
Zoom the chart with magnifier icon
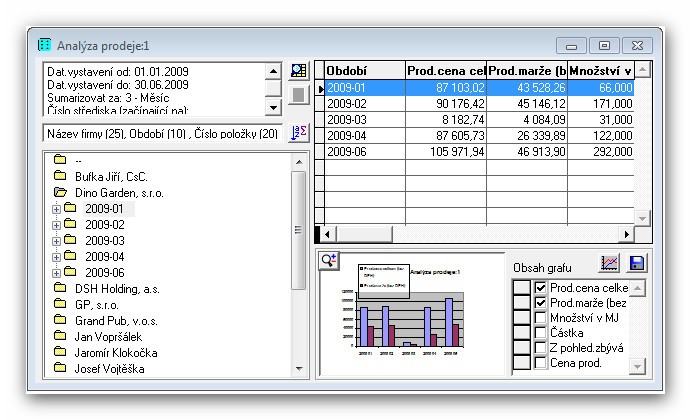[329, 260]
